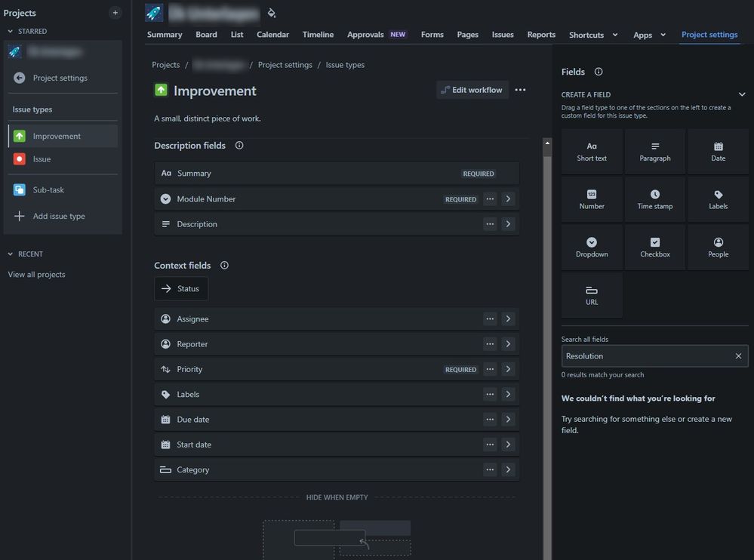Select the People field type
The image size is (754, 560).
pos(718,248)
